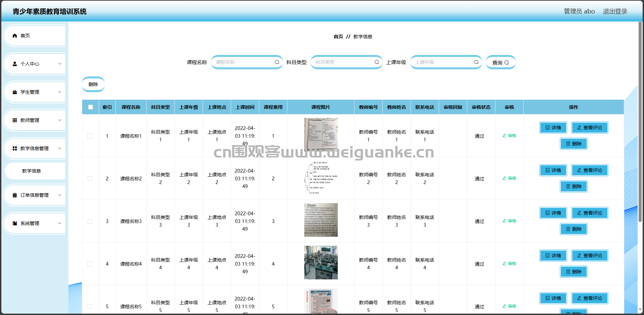Click the person icon beside 个人中心

(15, 64)
